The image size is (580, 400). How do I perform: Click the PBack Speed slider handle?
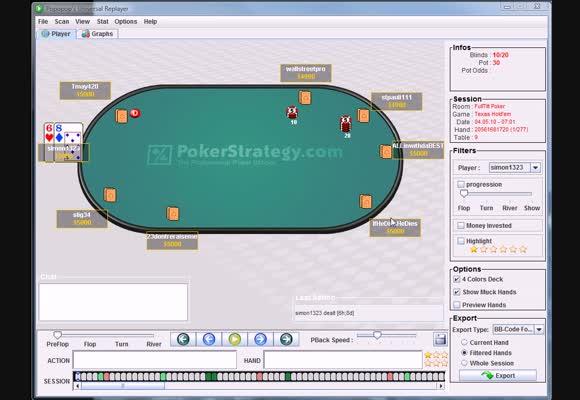pyautogui.click(x=377, y=335)
